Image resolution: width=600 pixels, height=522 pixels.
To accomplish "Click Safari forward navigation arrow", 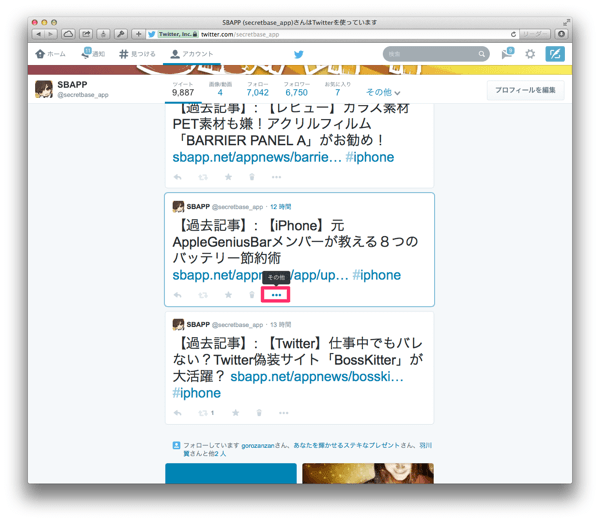I will coord(51,34).
